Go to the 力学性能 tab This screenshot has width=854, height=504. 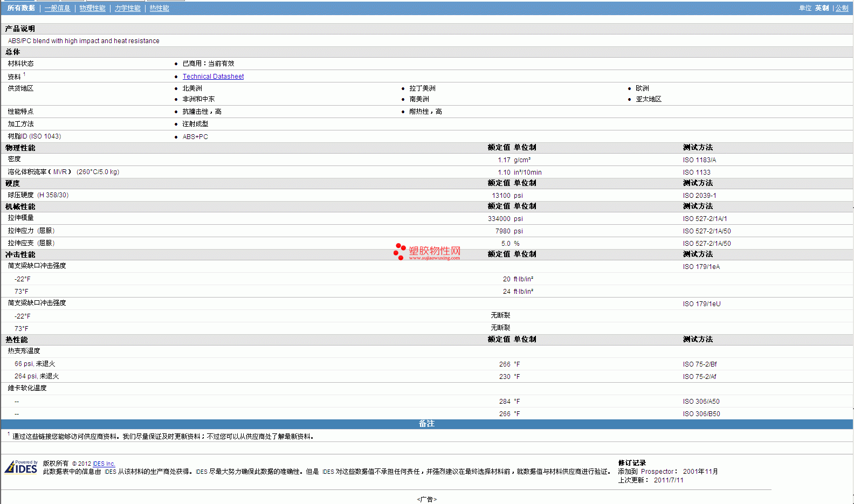coord(127,8)
